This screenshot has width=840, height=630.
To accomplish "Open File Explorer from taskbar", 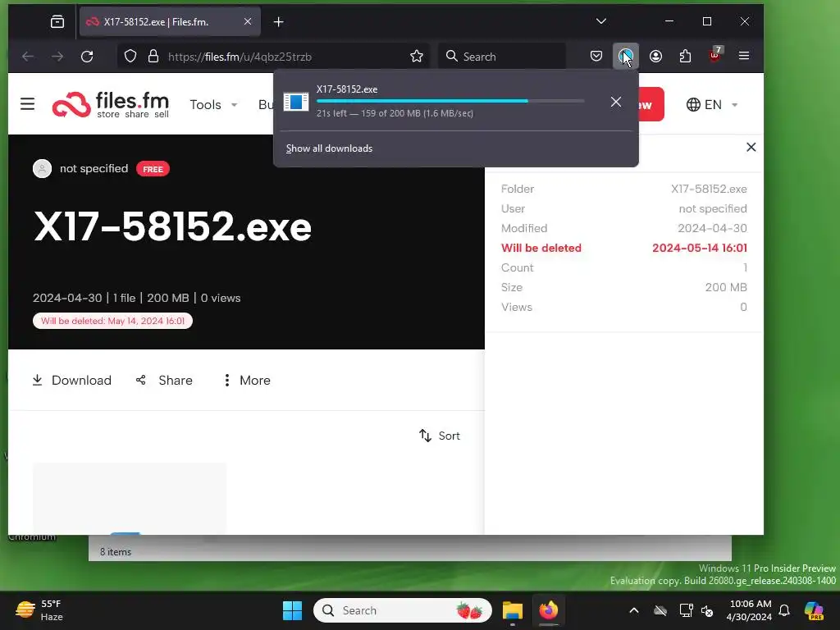I will coord(512,610).
